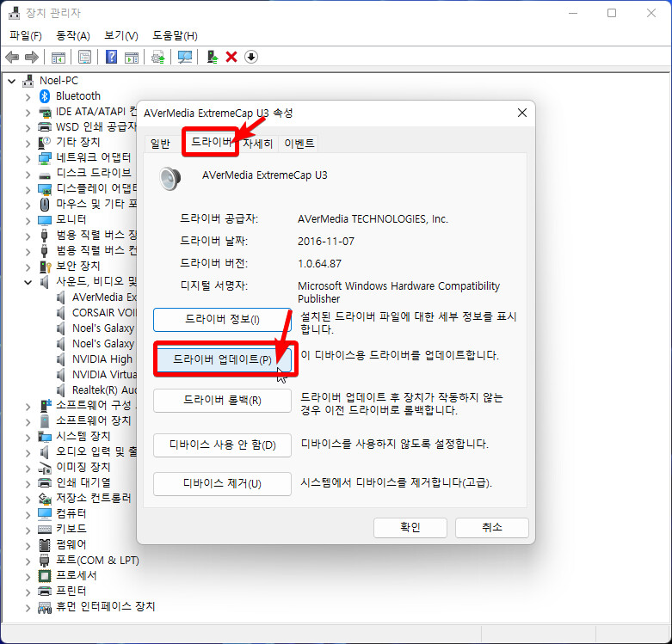Open the 동작(A) menu
The height and width of the screenshot is (644, 672).
pos(73,35)
